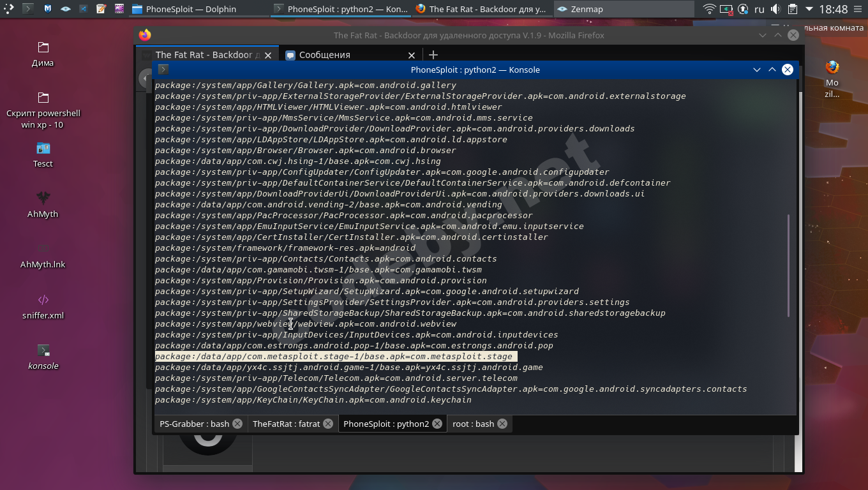This screenshot has width=868, height=490.
Task: Click the com.android.server.telecom package line
Action: pos(336,378)
